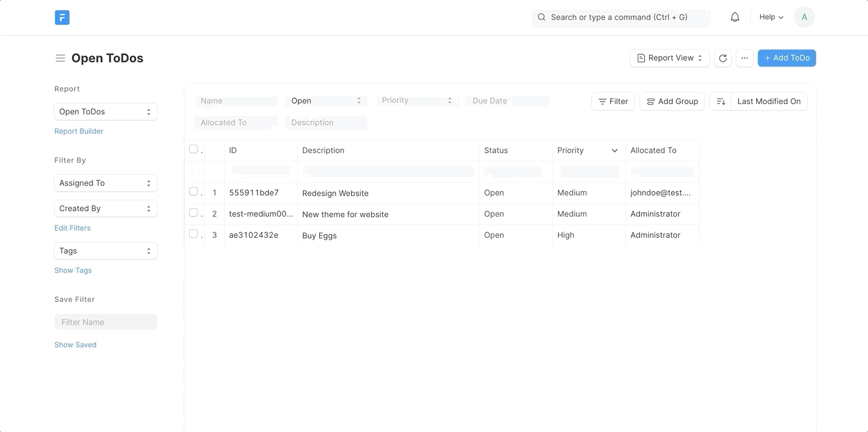
Task: Open the notifications bell
Action: pos(734,17)
